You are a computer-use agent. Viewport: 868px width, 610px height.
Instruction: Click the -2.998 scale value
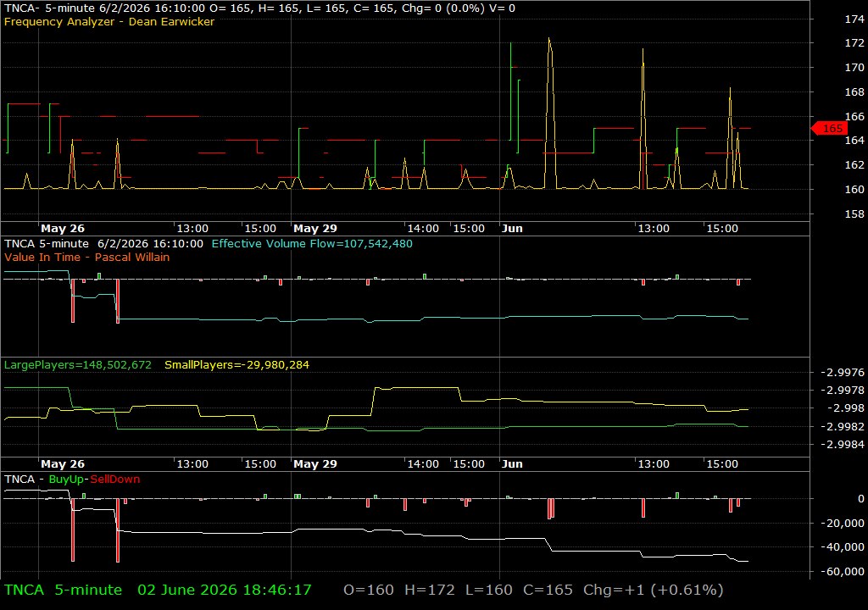(x=845, y=408)
